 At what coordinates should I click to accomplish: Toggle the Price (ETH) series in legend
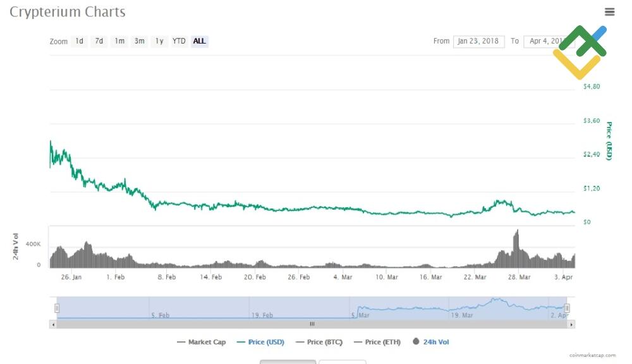coord(377,342)
